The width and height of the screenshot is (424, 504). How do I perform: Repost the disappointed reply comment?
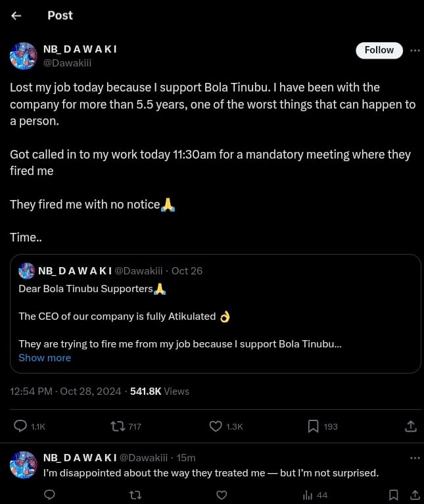[135, 495]
